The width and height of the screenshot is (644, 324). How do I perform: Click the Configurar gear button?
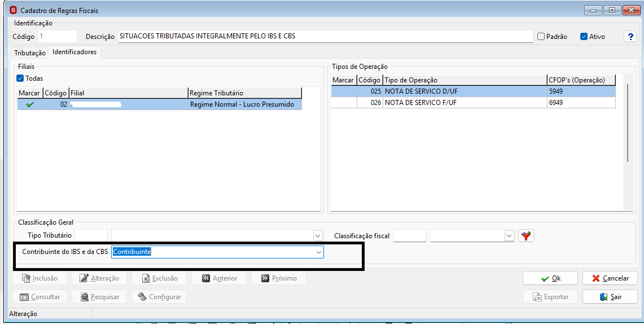click(159, 296)
